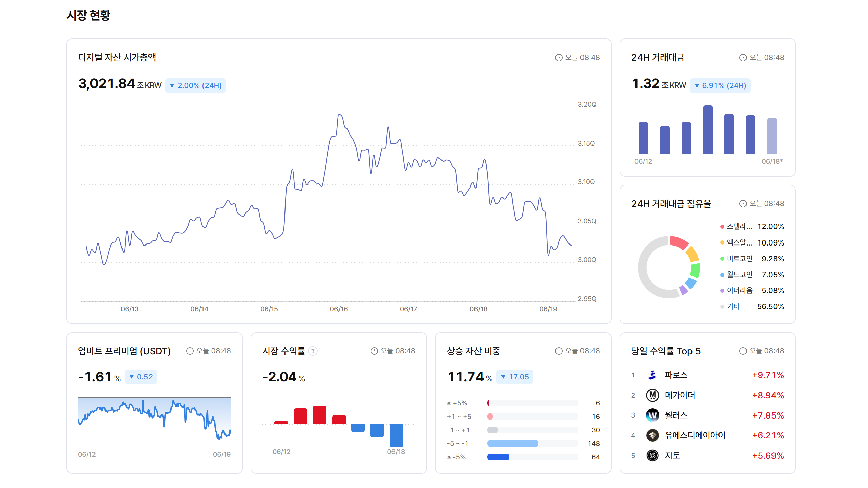This screenshot has height=488, width=868.
Task: Click the 유에스디에이아이 coin logo icon
Action: pyautogui.click(x=652, y=435)
